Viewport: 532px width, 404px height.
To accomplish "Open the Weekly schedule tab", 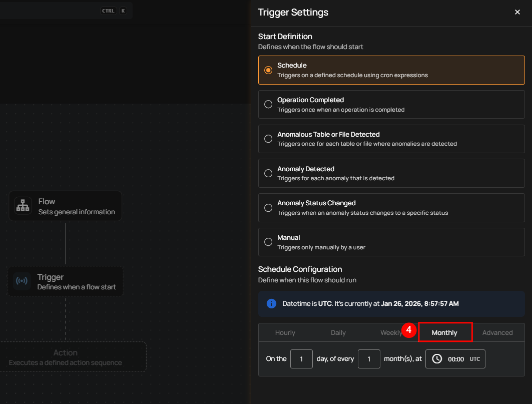I will (389, 332).
